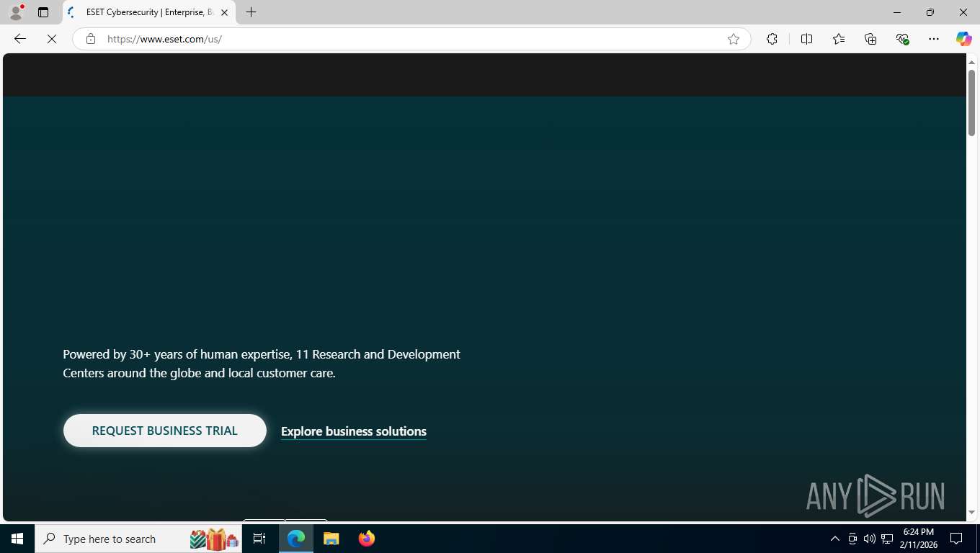Open the notification center

(956, 539)
